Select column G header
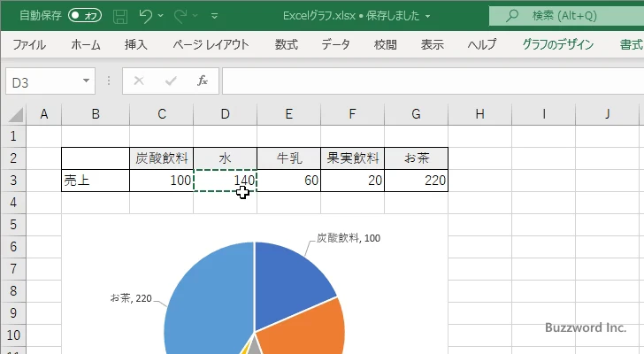This screenshot has height=354, width=644. click(416, 114)
